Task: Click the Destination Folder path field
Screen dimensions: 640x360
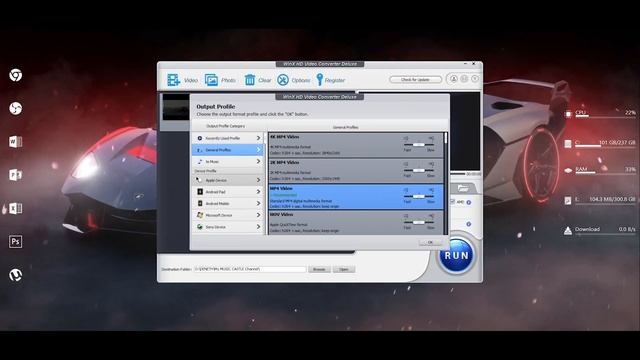Action: 250,269
